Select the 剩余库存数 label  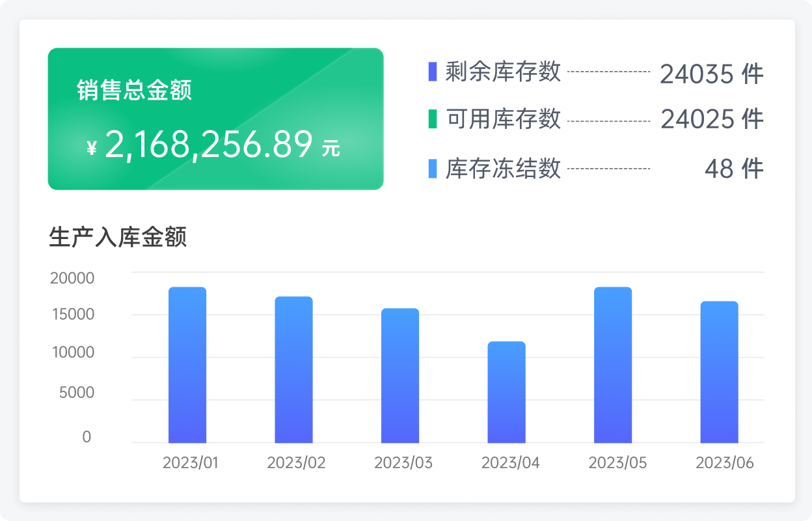tap(503, 72)
